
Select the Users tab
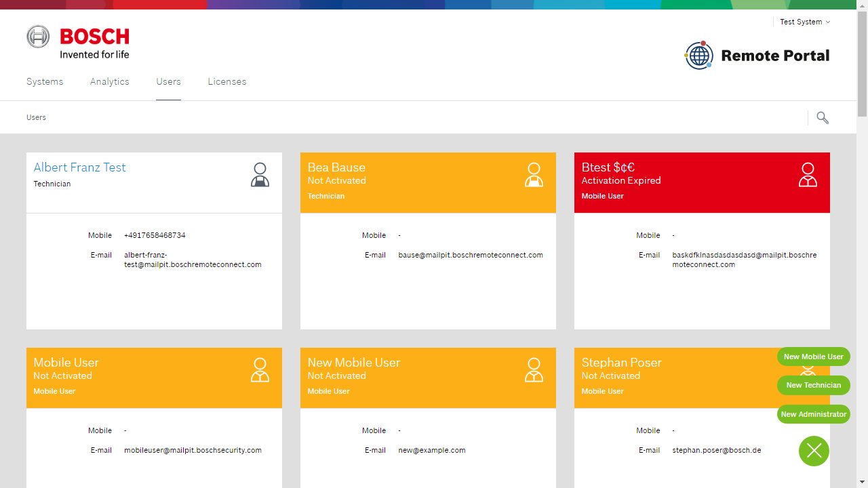pyautogui.click(x=168, y=81)
